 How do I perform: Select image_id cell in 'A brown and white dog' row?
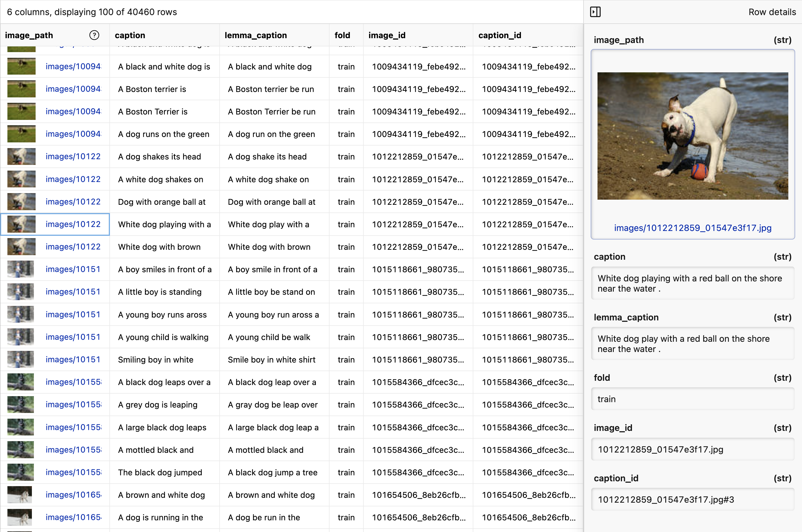[418, 495]
